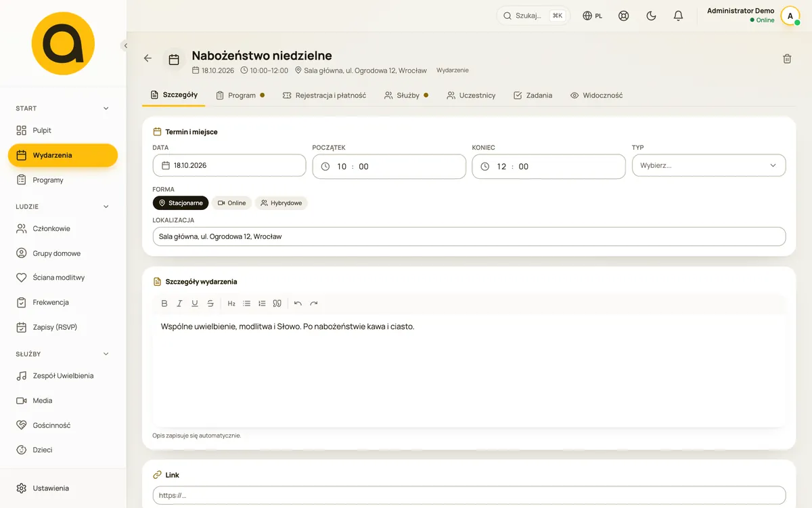Select the Online form option
Screen dimensions: 812x508
(x=231, y=203)
